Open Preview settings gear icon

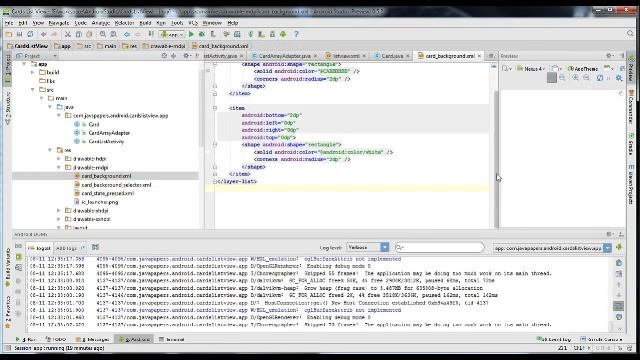tap(609, 56)
